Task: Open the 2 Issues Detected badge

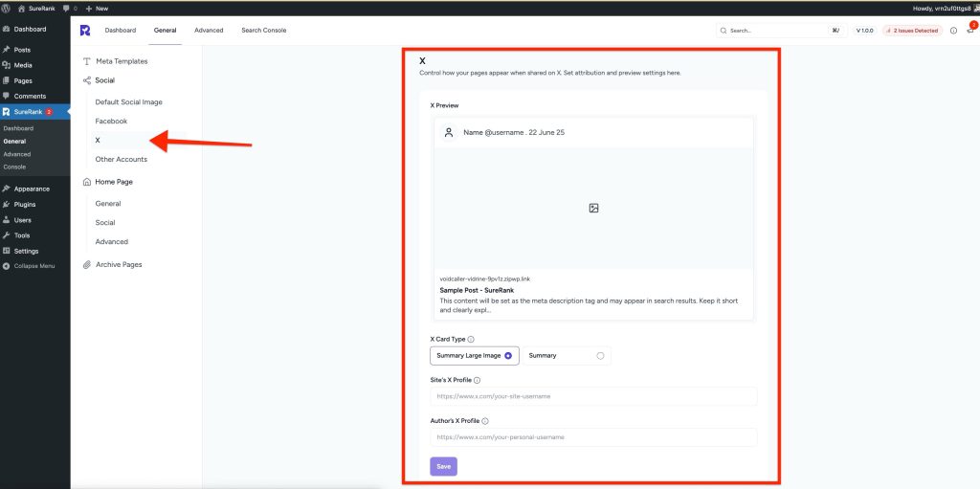Action: click(x=912, y=30)
